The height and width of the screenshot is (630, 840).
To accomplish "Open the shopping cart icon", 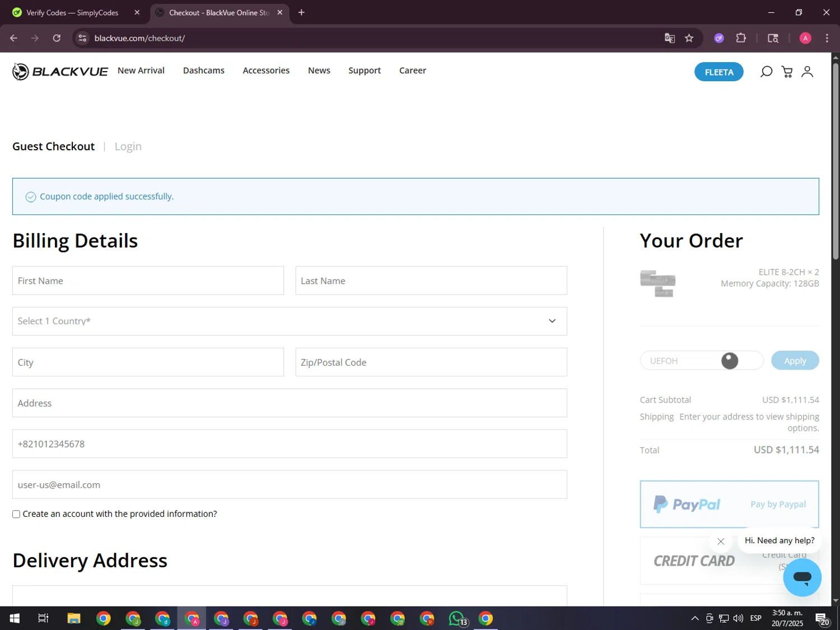I will point(787,72).
